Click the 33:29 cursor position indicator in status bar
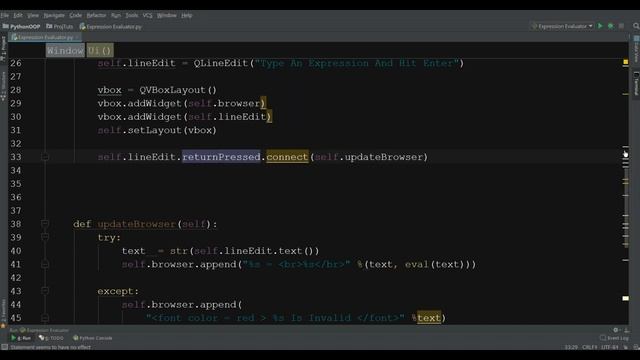 [571, 347]
